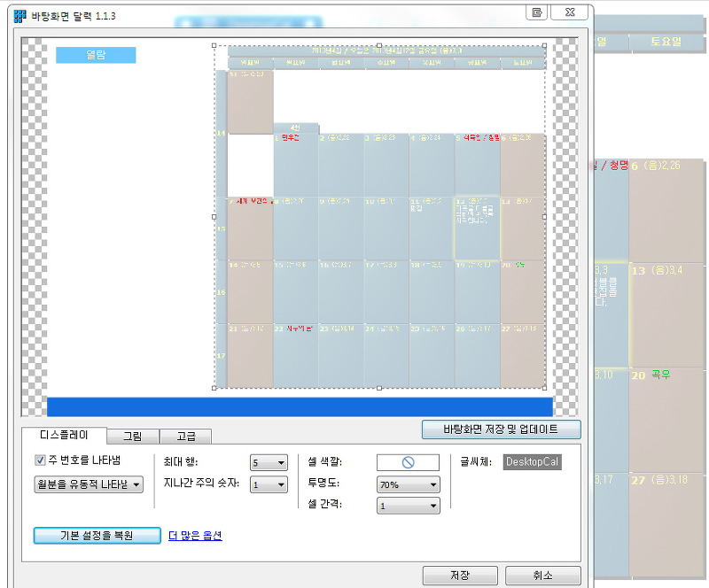Viewport: 709px width, 588px height.
Task: Open the 최대 행 dropdown
Action: pyautogui.click(x=269, y=462)
